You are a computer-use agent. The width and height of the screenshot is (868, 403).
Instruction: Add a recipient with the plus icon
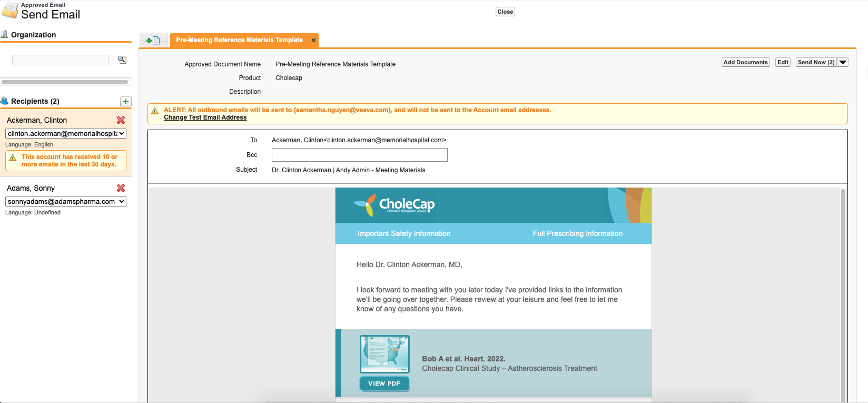(126, 101)
